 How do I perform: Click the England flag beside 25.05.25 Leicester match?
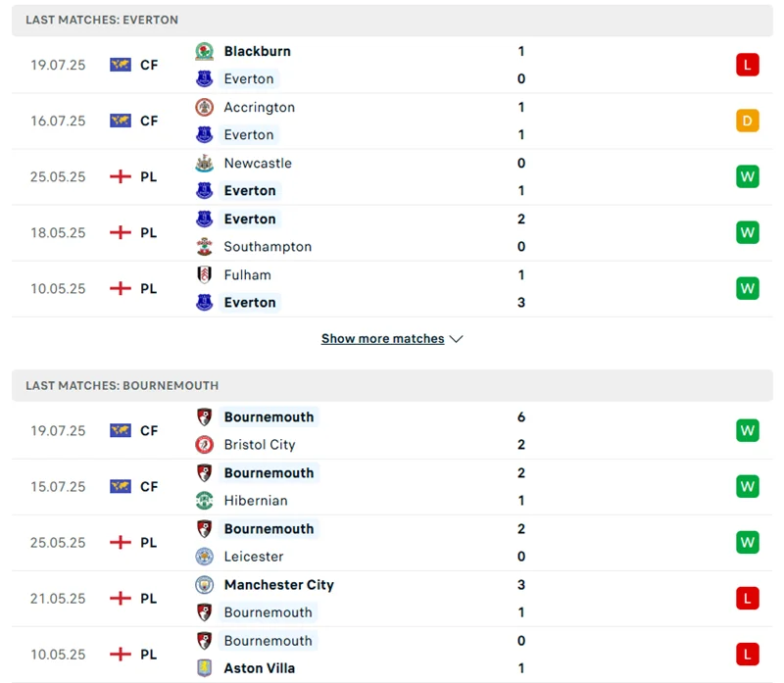(x=121, y=542)
